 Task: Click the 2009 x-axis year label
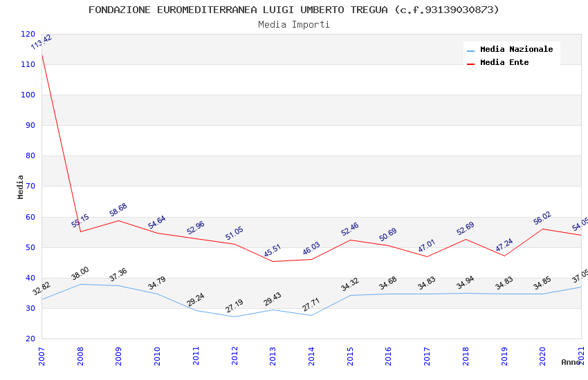point(118,357)
